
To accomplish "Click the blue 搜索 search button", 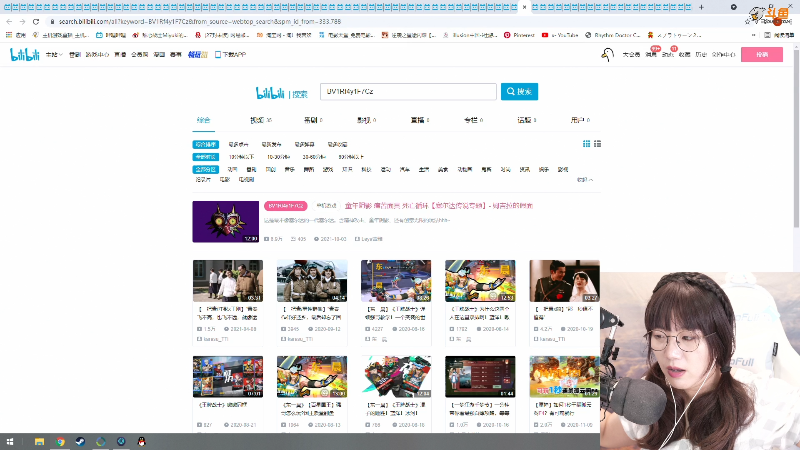I will point(519,92).
